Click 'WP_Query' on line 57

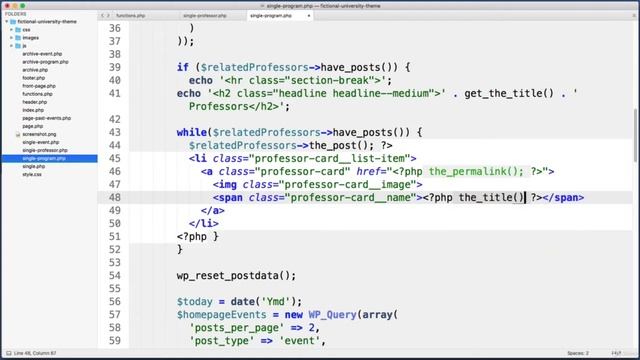[x=332, y=315]
